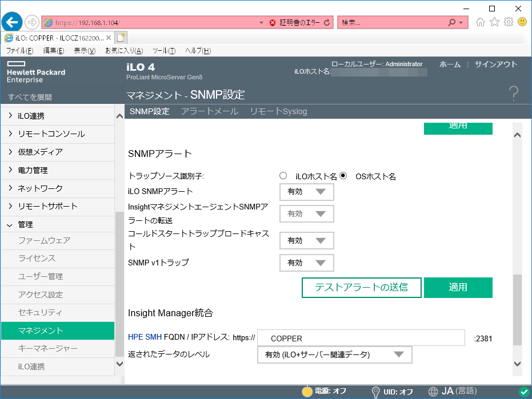Expand リモートコンソール menu section
The image size is (532, 399).
[x=58, y=134]
